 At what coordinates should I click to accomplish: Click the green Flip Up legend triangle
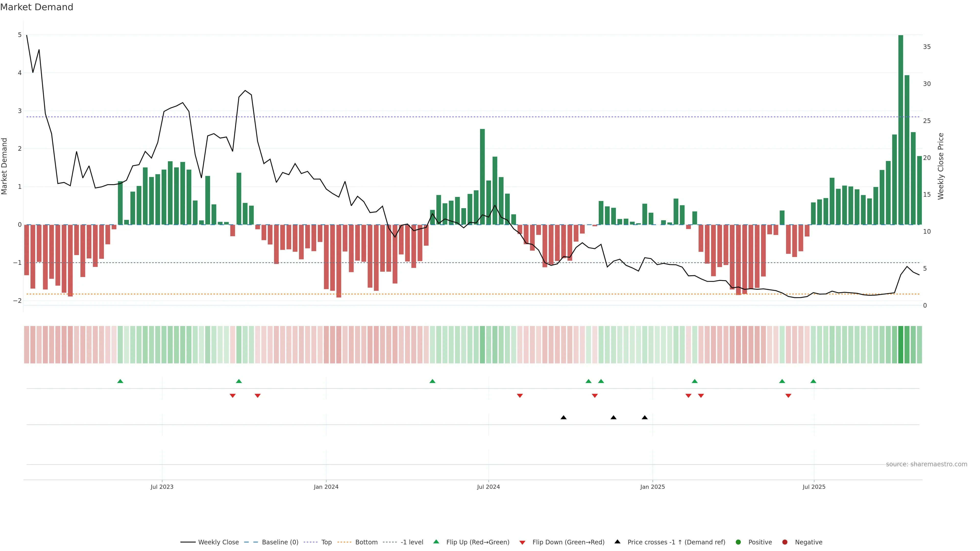pyautogui.click(x=436, y=542)
